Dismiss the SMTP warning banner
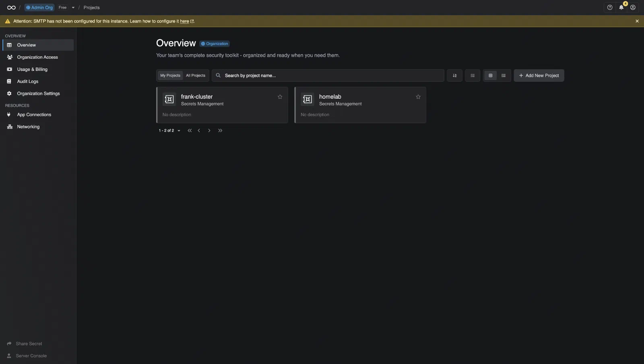This screenshot has height=364, width=644. (x=637, y=21)
